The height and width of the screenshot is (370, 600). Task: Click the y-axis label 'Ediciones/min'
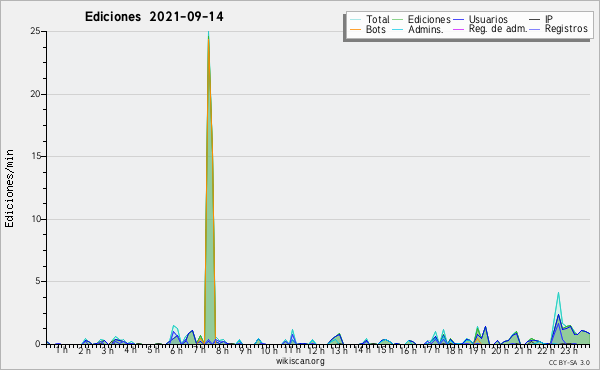pyautogui.click(x=9, y=188)
